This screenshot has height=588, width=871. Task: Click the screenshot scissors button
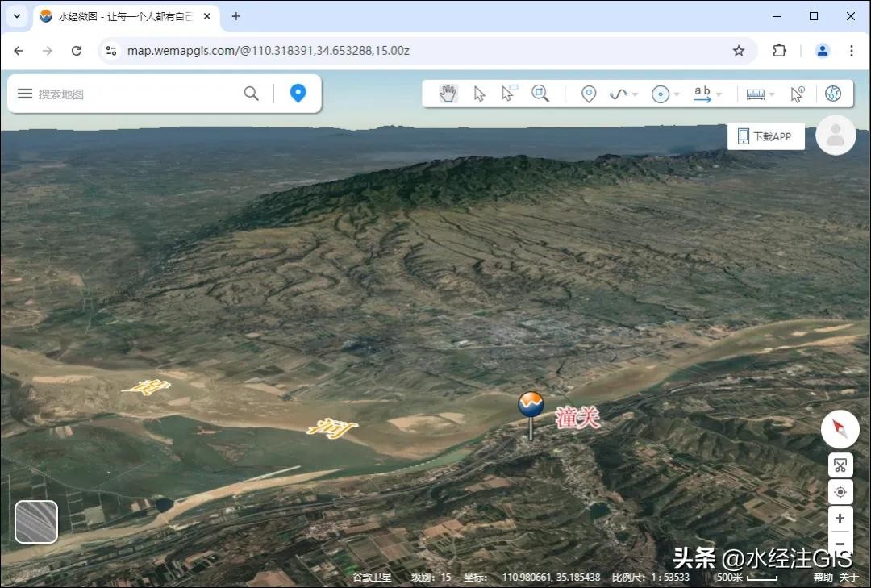[840, 465]
